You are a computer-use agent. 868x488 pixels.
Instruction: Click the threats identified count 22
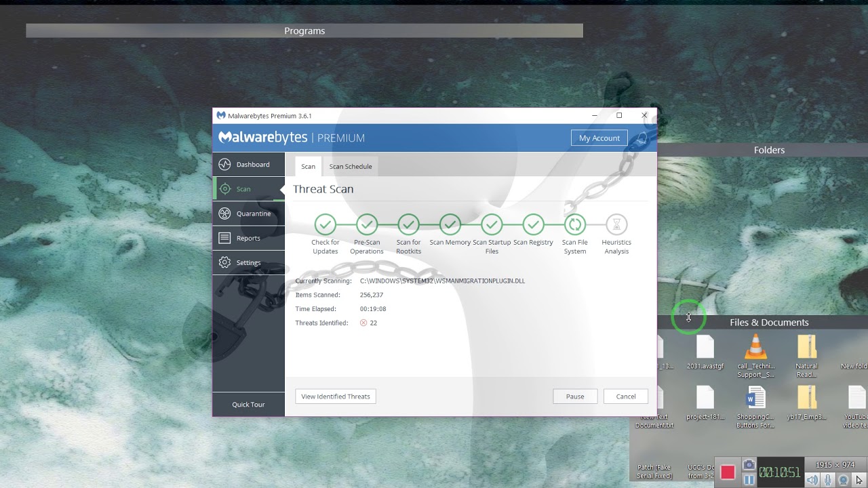[x=374, y=323]
